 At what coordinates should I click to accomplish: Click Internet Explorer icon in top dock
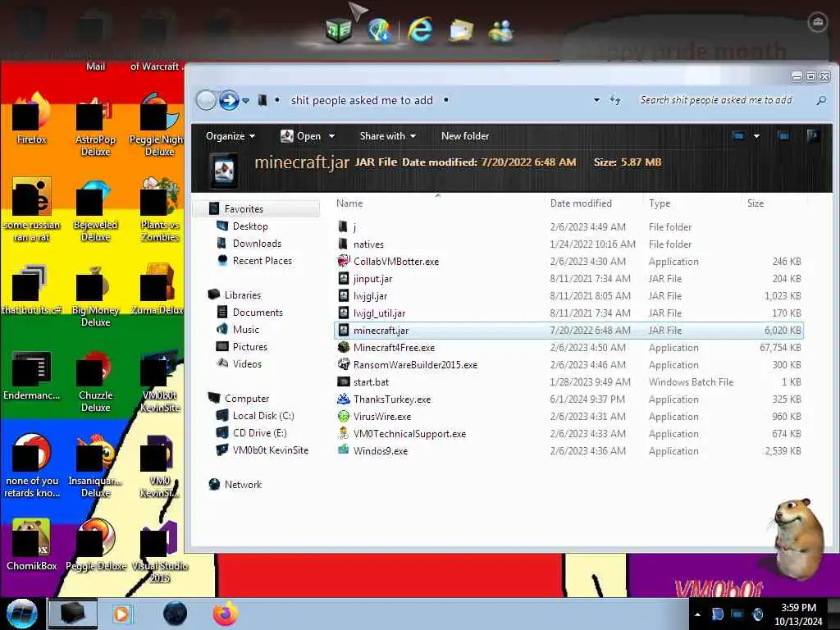421,29
